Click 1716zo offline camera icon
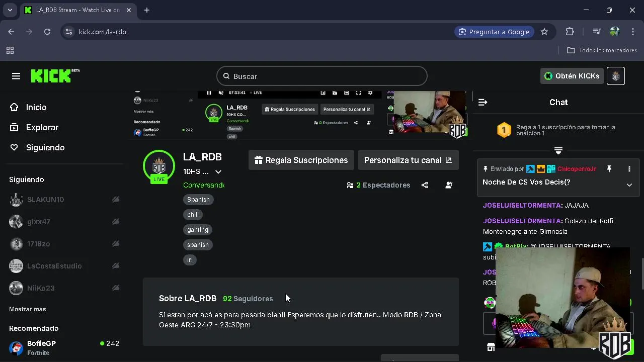644x362 pixels. point(116,244)
